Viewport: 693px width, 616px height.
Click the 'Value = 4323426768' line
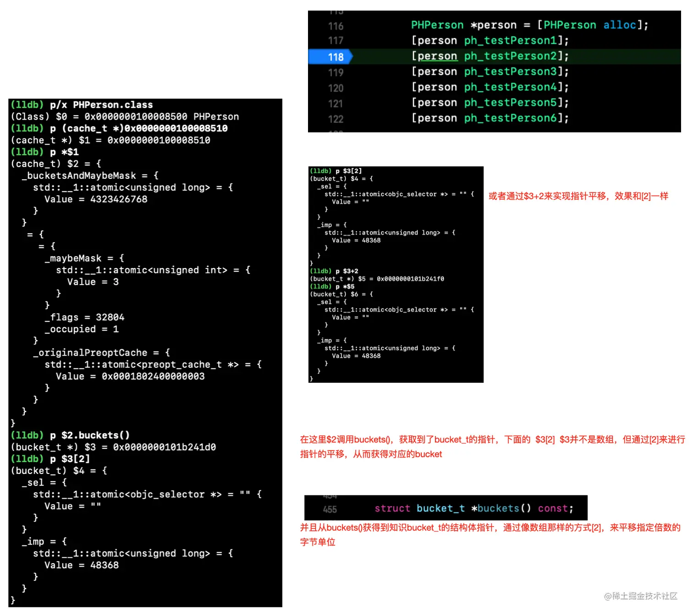click(x=96, y=199)
